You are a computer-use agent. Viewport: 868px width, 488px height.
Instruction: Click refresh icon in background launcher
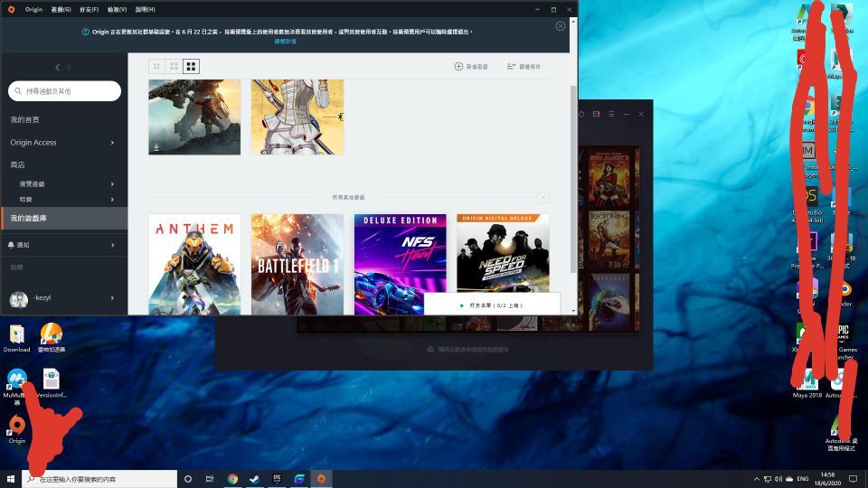point(581,114)
